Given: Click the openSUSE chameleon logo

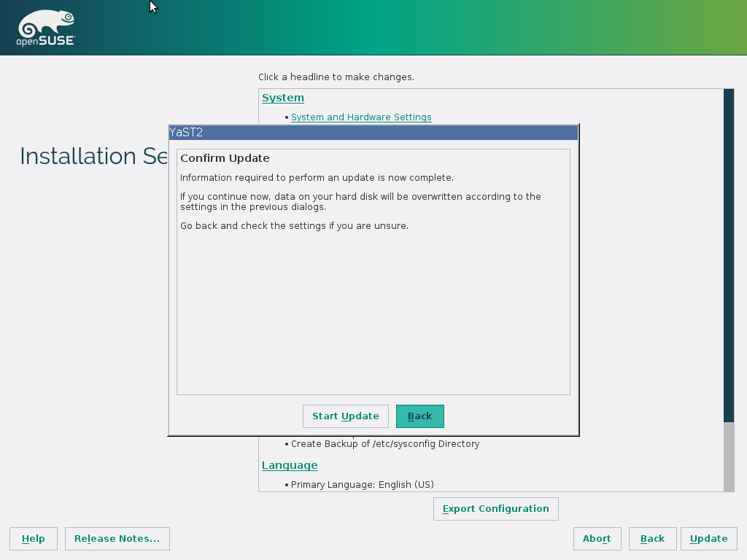Looking at the screenshot, I should point(45,29).
